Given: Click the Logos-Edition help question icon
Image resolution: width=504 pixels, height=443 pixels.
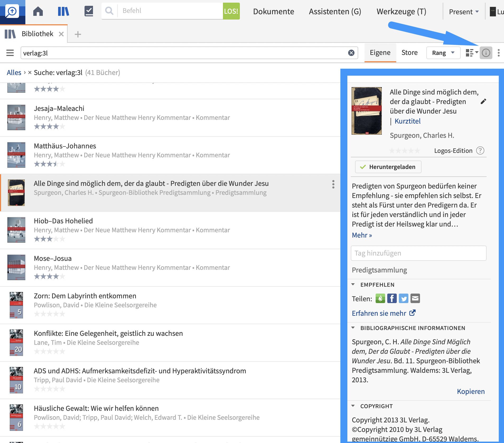Looking at the screenshot, I should (480, 150).
